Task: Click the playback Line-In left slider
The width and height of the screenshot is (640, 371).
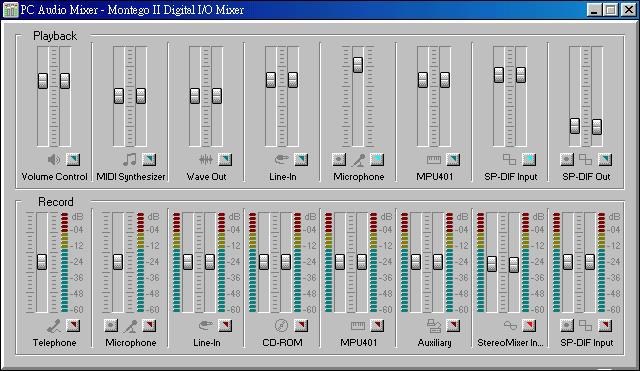Action: tap(271, 80)
